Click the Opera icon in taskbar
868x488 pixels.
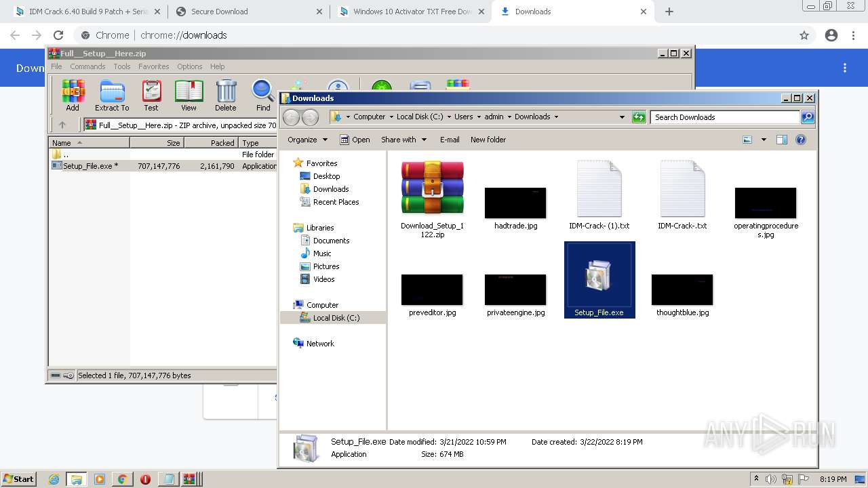(145, 479)
